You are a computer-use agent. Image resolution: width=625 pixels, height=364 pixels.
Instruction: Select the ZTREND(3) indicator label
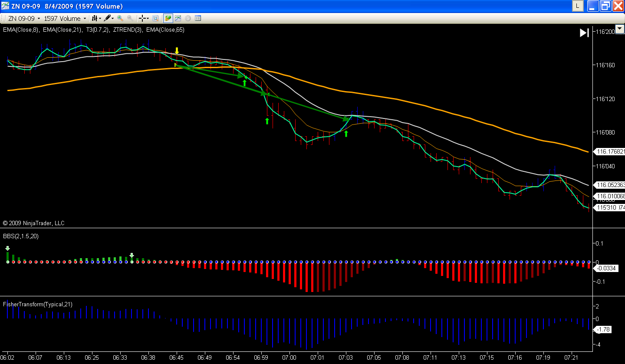coord(128,30)
